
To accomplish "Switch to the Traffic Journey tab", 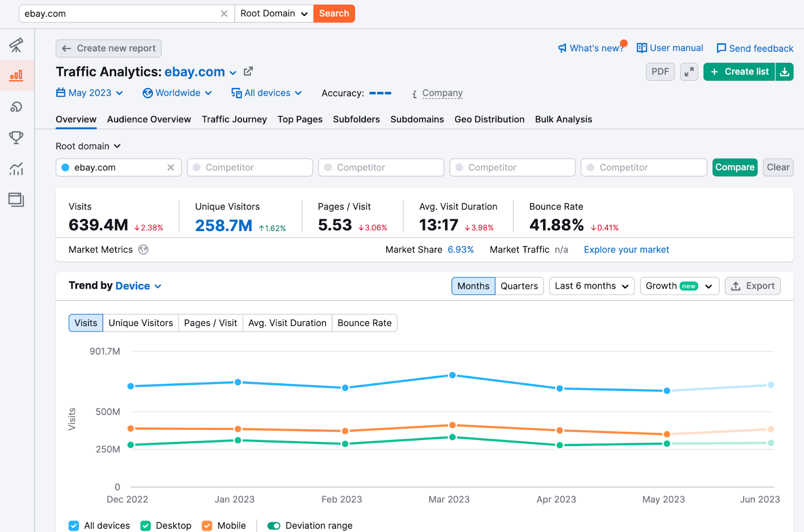I will pyautogui.click(x=234, y=120).
